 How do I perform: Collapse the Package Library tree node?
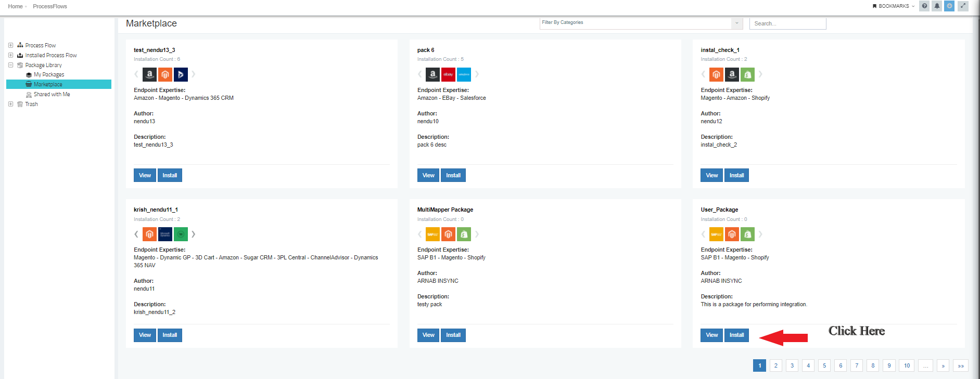(x=10, y=65)
